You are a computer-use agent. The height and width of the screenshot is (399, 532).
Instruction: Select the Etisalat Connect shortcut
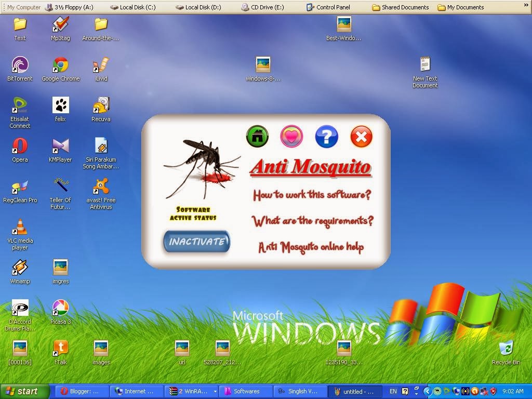(20, 113)
